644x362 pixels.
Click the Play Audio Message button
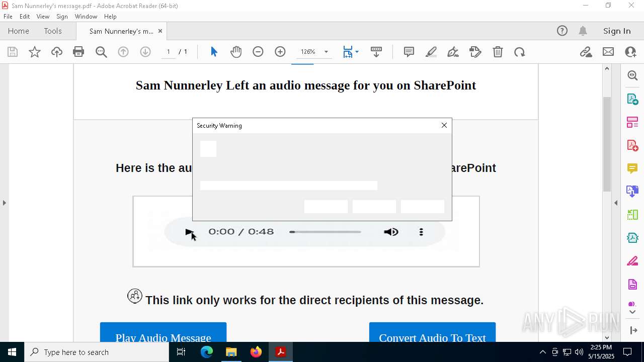163,333
